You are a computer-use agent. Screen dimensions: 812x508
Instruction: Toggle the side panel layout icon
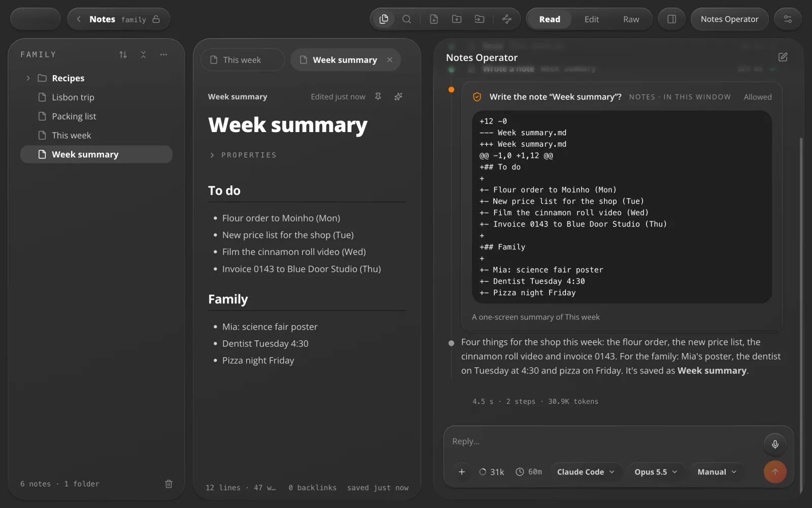pos(671,19)
